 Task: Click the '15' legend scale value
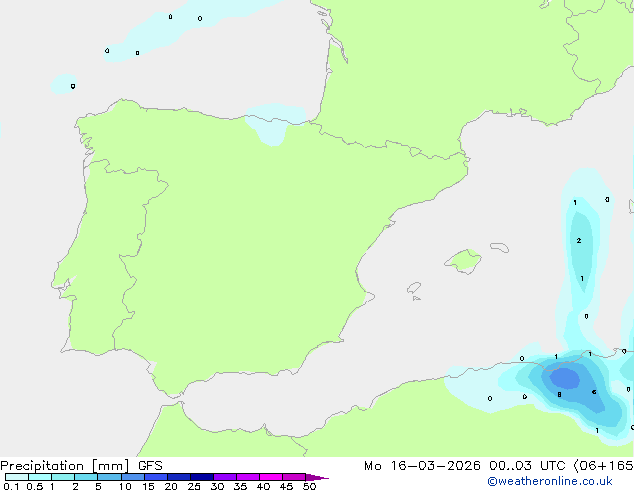point(148,486)
